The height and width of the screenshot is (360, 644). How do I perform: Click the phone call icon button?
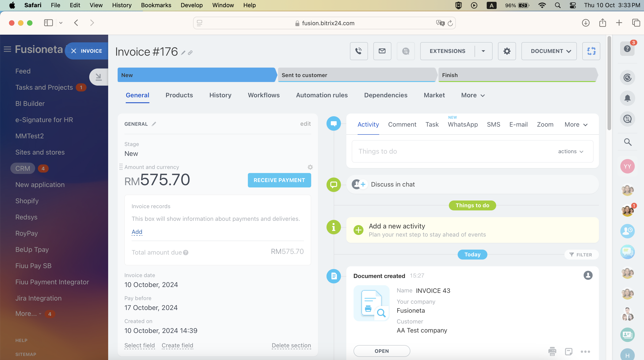359,51
